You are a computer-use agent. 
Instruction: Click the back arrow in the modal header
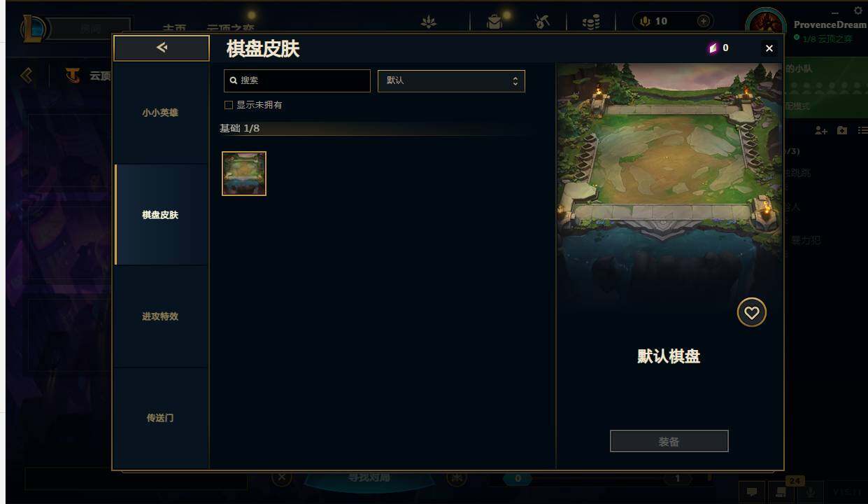[162, 48]
